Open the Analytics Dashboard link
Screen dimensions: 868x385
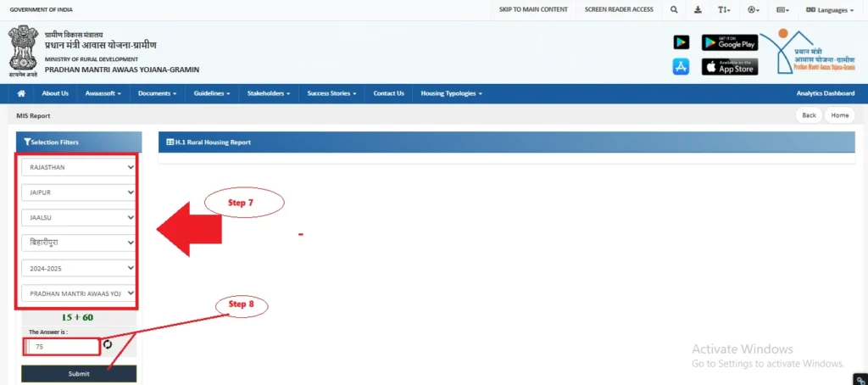coord(826,93)
